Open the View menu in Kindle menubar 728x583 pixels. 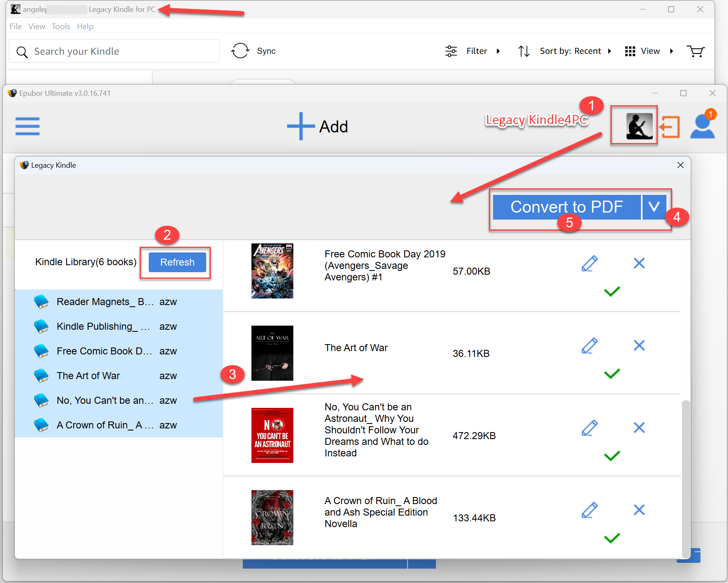pyautogui.click(x=37, y=26)
